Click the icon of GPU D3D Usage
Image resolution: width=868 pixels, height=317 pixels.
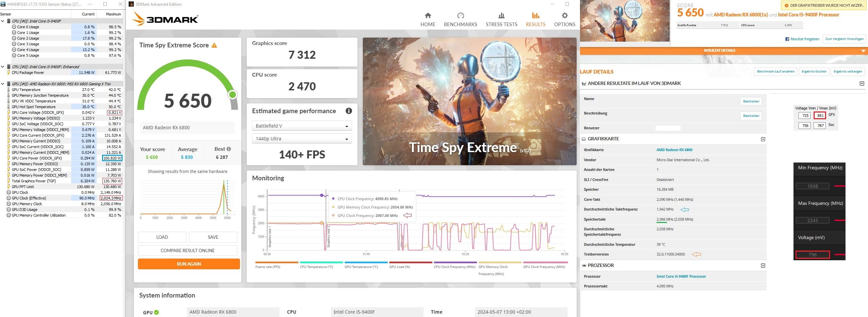8,210
